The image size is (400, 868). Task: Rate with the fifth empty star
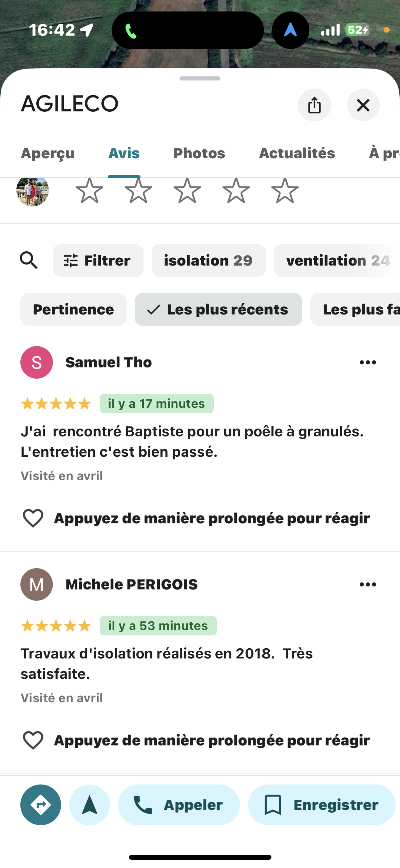285,191
